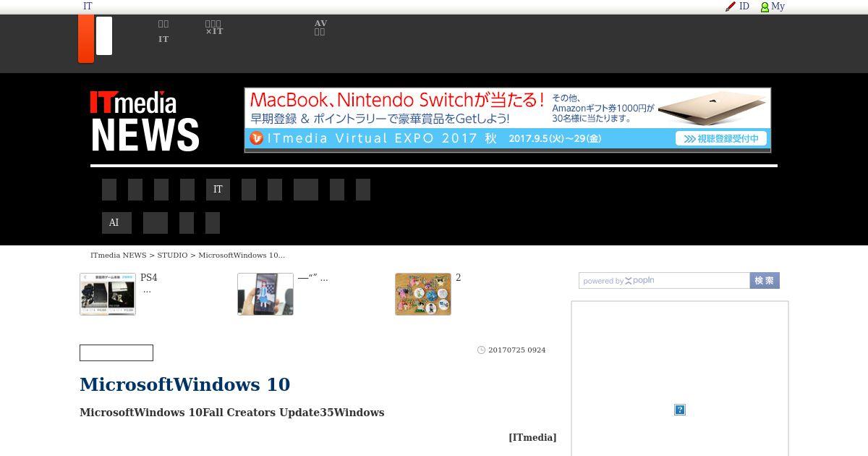Screen dimensions: 868x456
Task: Open the smartphone photo article thumbnail
Action: click(x=265, y=294)
